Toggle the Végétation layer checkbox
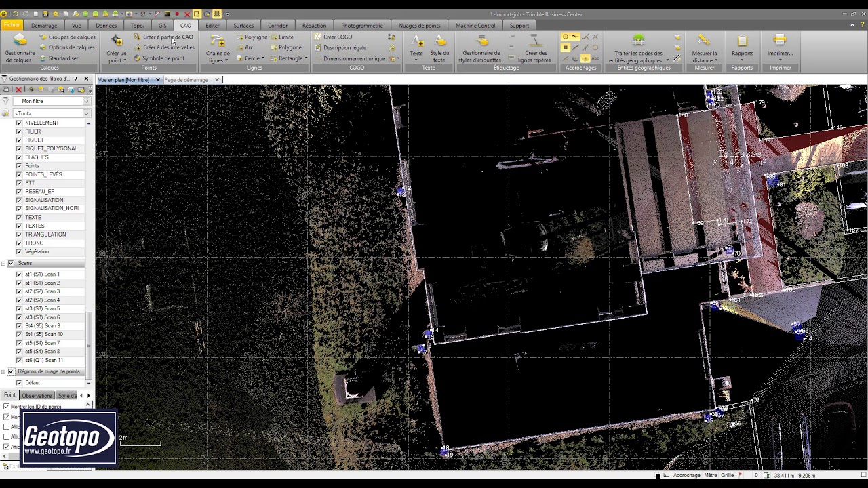The image size is (868, 488). 19,251
